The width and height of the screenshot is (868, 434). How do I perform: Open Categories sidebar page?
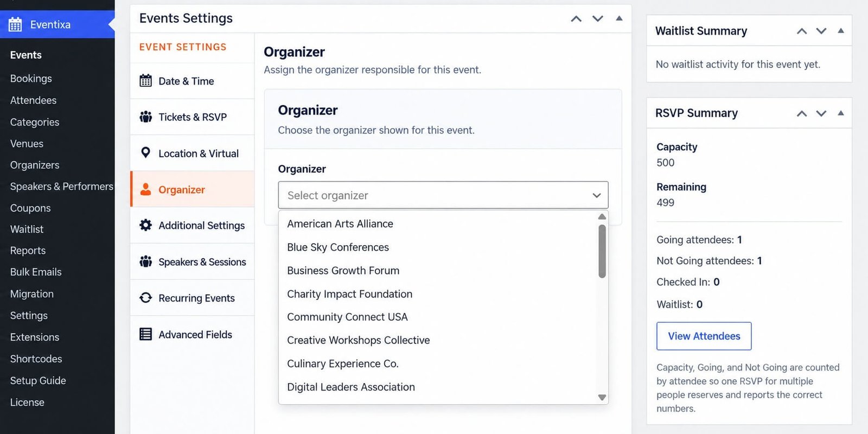pos(35,122)
